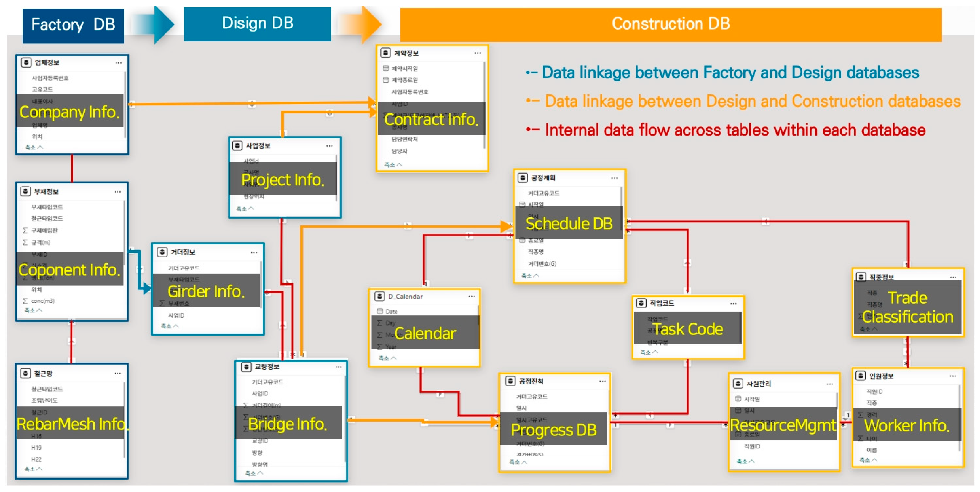Click the 철근망 table database icon
This screenshot has width=980, height=492.
[25, 374]
